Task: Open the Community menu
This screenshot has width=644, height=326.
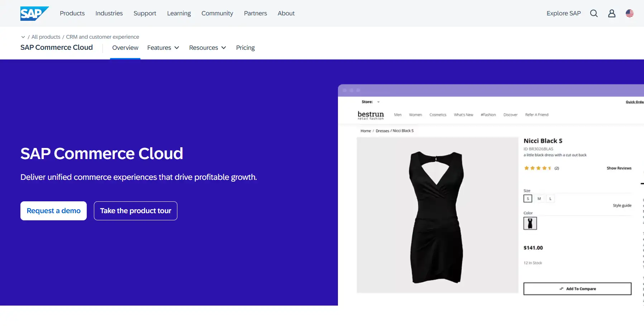Action: coord(217,13)
